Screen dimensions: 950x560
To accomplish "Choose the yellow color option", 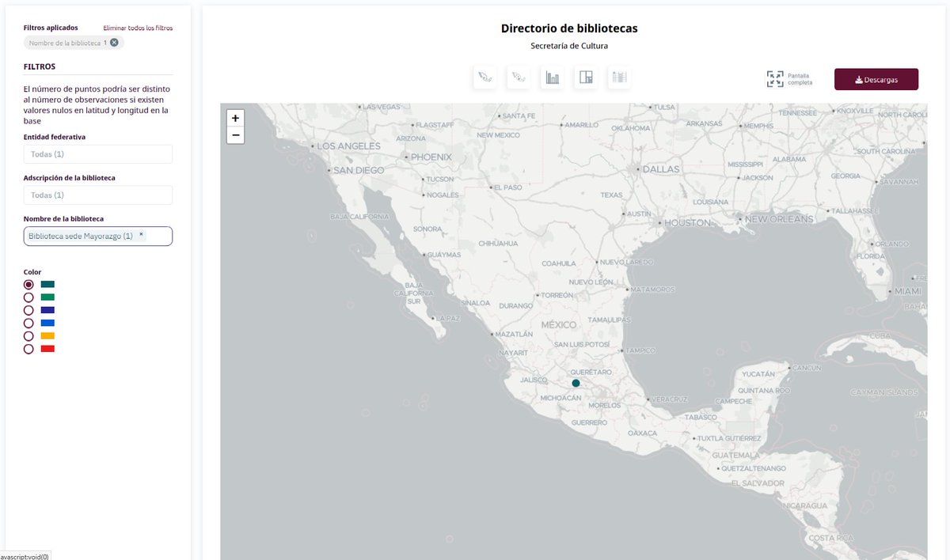I will (28, 335).
